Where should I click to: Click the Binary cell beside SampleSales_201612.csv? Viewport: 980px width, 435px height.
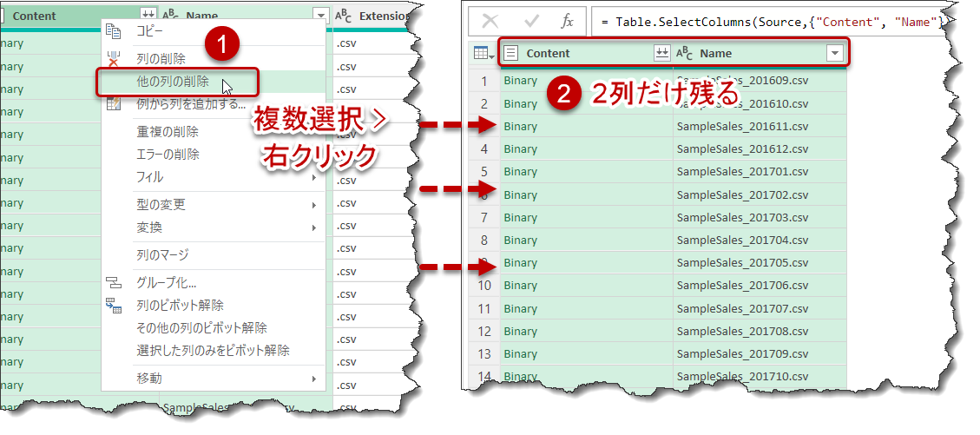(586, 149)
